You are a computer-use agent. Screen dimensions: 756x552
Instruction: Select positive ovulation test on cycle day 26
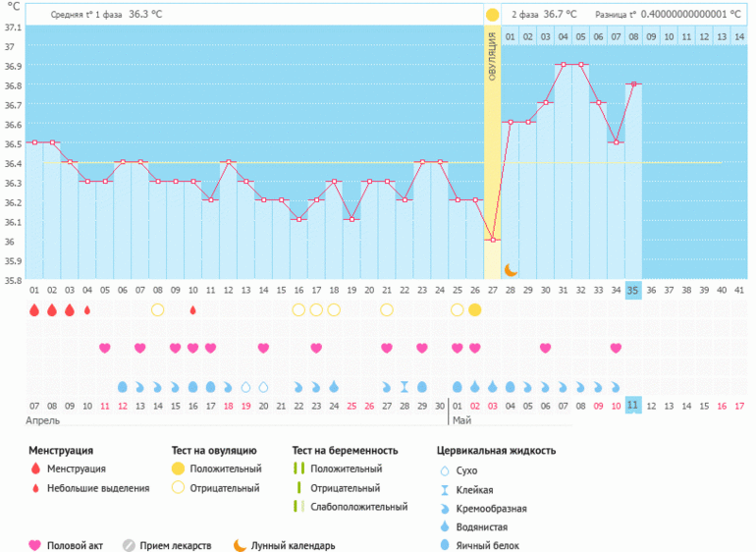coord(475,309)
